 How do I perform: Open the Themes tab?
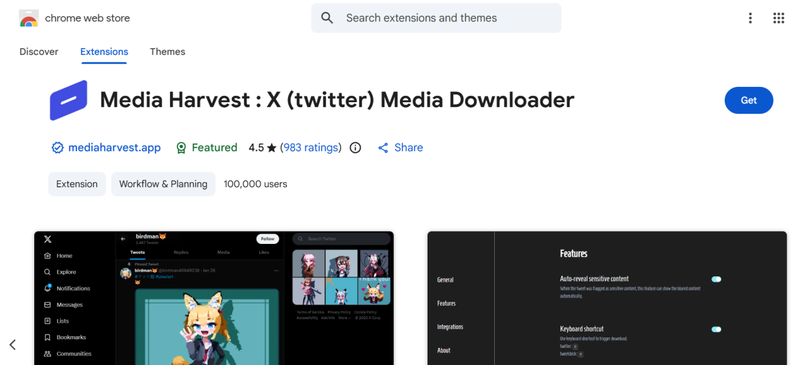click(167, 52)
